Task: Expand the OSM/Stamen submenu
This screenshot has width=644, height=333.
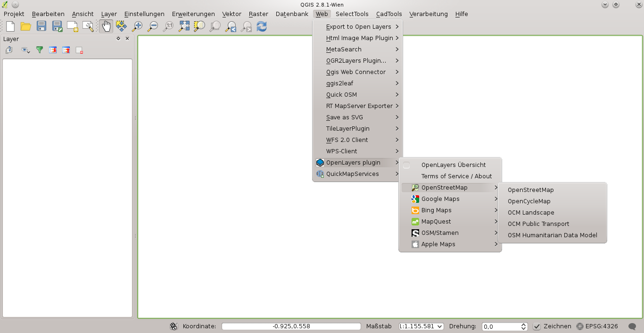Action: pos(450,233)
